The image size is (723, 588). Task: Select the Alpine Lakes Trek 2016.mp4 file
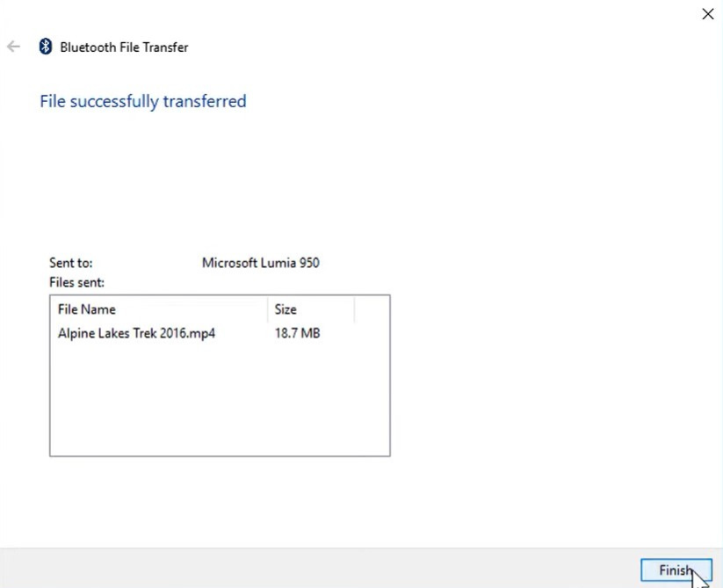pyautogui.click(x=136, y=333)
